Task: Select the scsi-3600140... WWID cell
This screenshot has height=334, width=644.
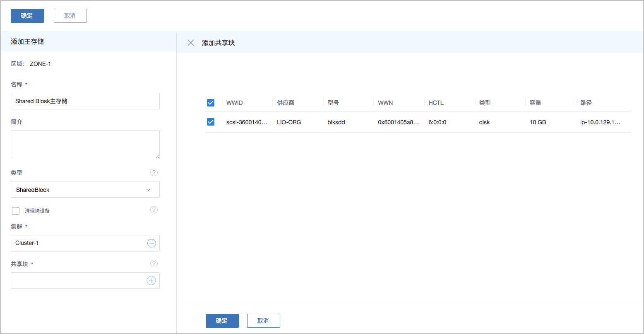Action: pyautogui.click(x=247, y=122)
